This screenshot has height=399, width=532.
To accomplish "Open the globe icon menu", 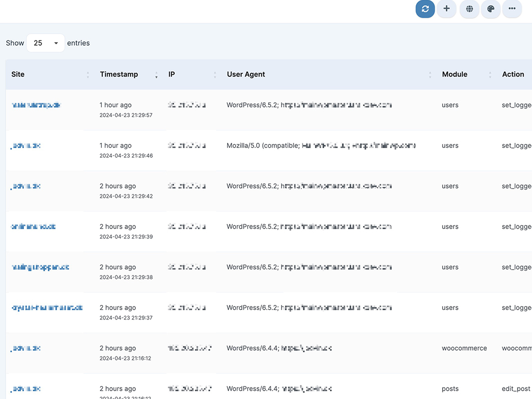I will [469, 9].
